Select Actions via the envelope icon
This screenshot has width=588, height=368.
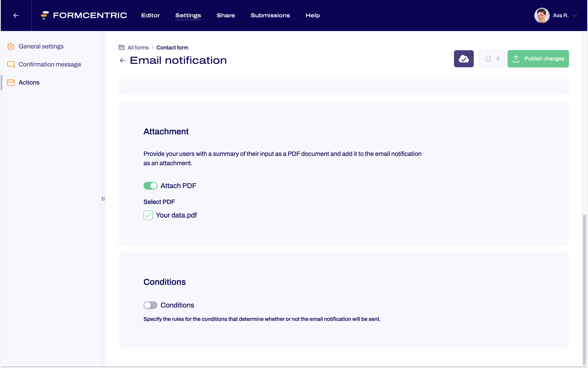[11, 82]
